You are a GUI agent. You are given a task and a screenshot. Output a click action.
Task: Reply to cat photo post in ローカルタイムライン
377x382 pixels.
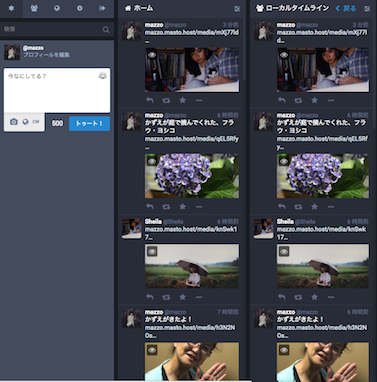tap(282, 100)
